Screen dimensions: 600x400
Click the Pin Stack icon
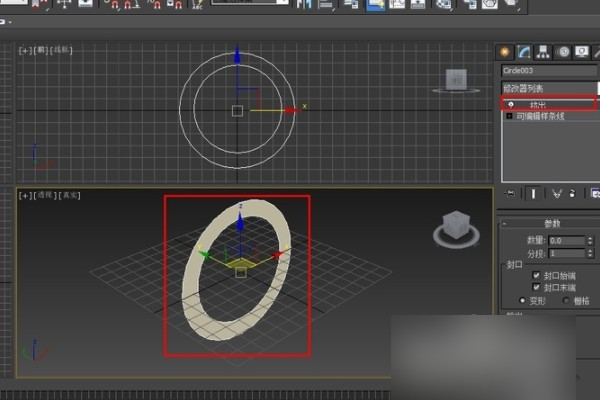pos(510,193)
